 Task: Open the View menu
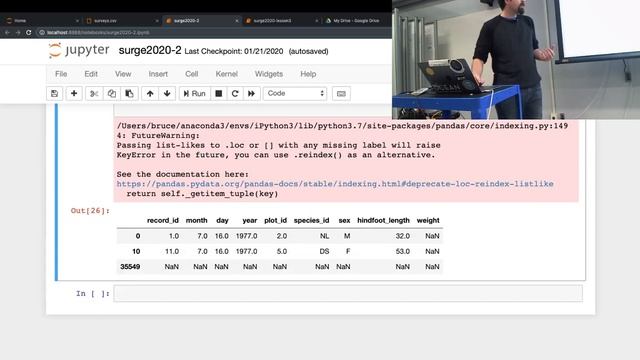[123, 74]
